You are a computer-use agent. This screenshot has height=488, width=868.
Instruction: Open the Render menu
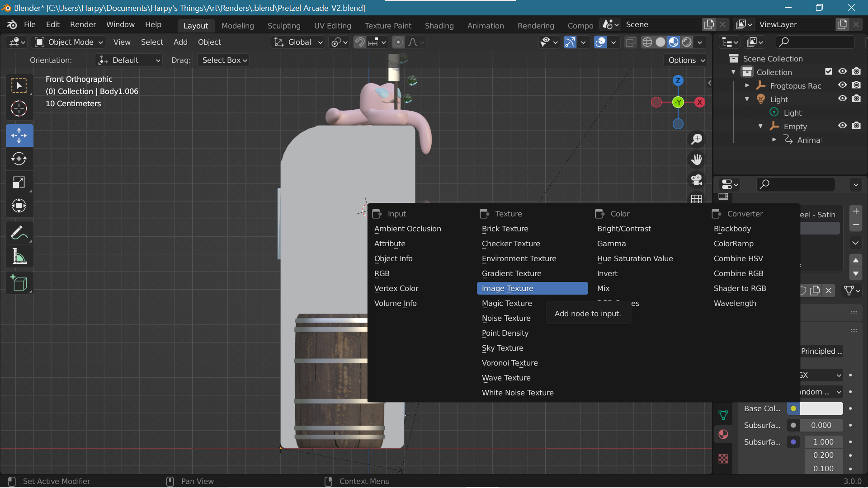(83, 24)
